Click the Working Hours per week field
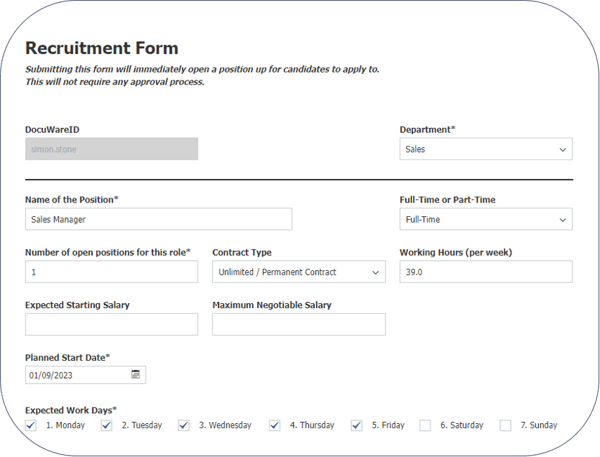The height and width of the screenshot is (457, 600). pyautogui.click(x=485, y=272)
